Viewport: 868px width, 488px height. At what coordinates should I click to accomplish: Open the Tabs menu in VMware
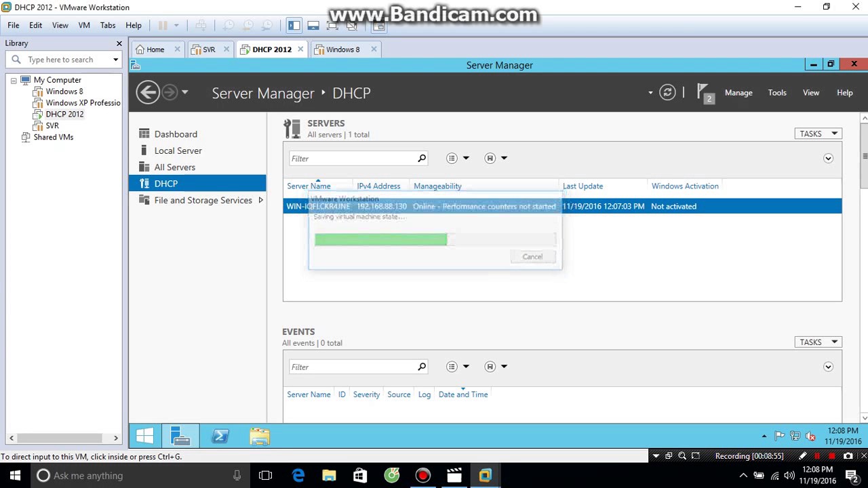click(108, 25)
